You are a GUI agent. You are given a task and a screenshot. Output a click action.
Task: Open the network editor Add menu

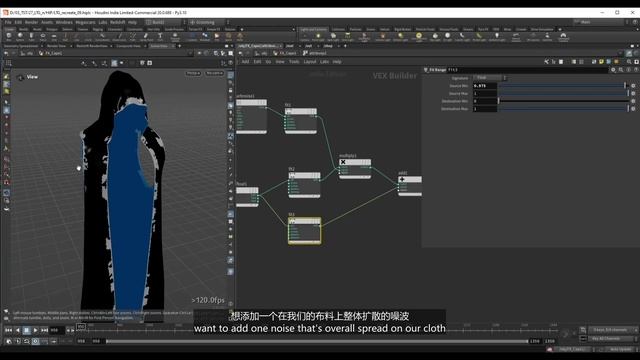245,62
